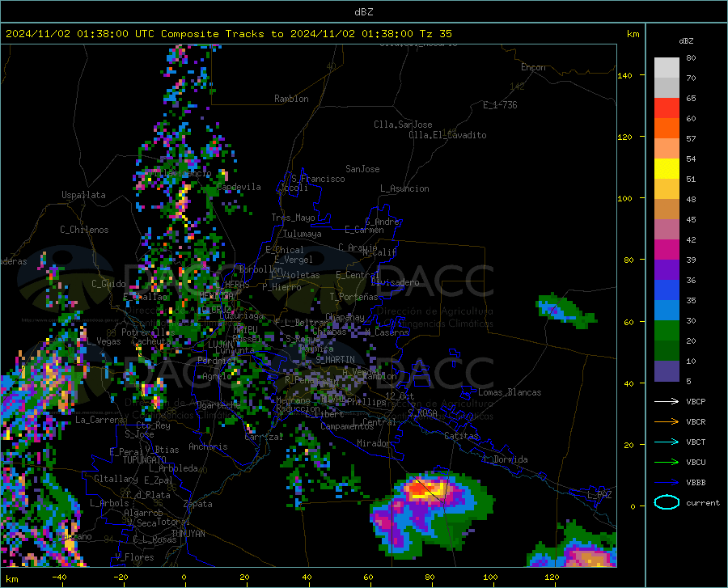Screen dimensions: 728x588
Task: Click the 'TUNUYAN' map label
Action: coord(188,534)
